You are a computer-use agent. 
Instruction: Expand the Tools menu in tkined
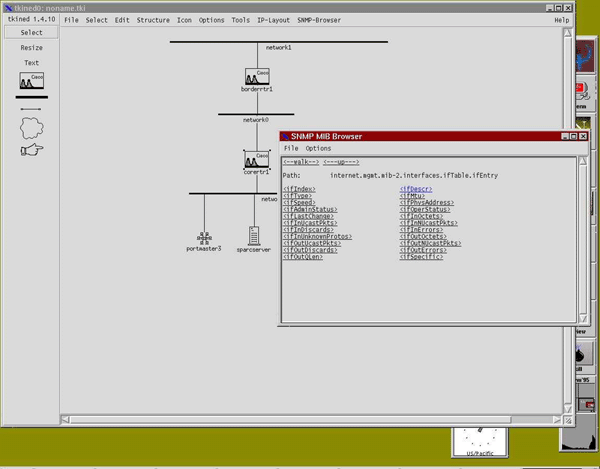[241, 20]
